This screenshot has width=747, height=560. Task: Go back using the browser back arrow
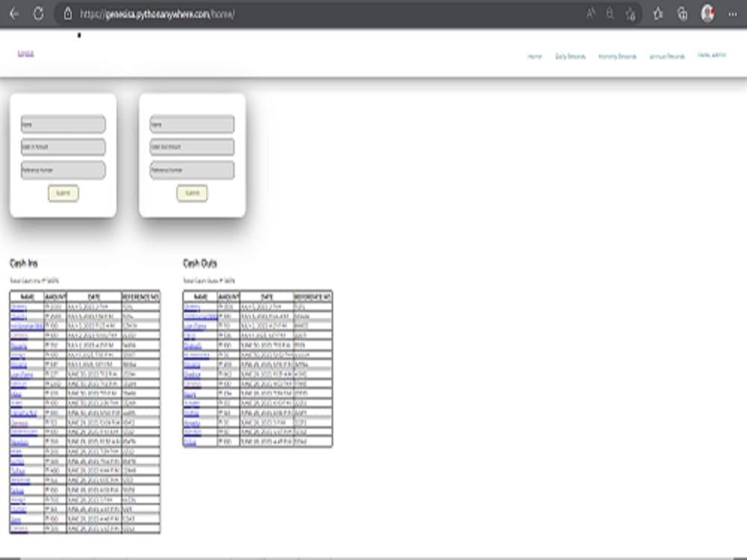(x=14, y=13)
